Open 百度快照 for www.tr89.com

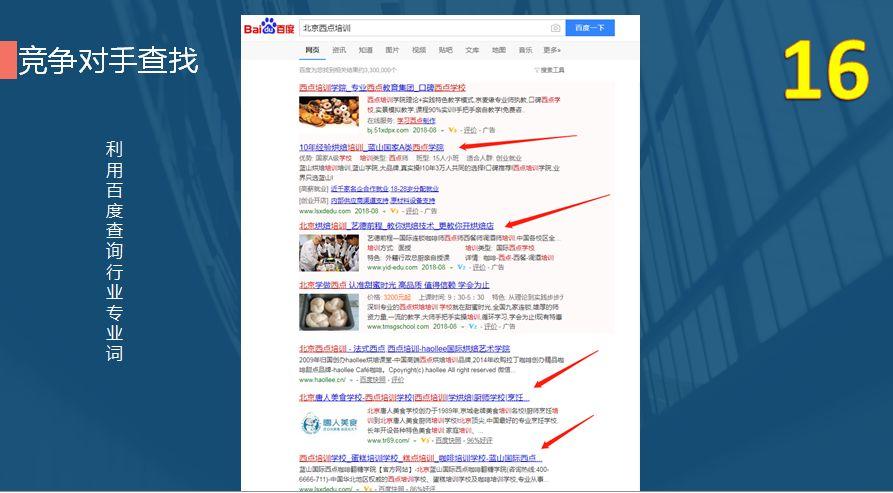(448, 441)
